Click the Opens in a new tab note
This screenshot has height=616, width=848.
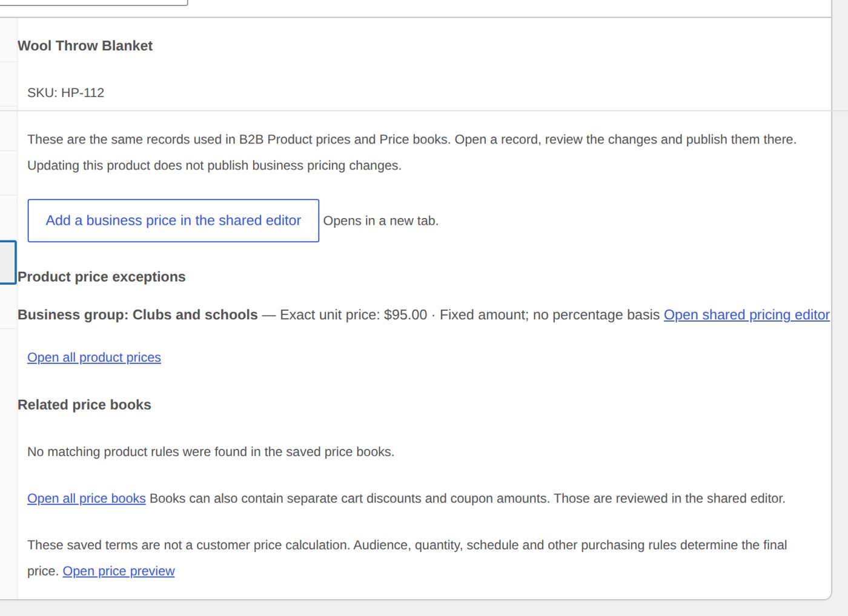[x=380, y=221]
